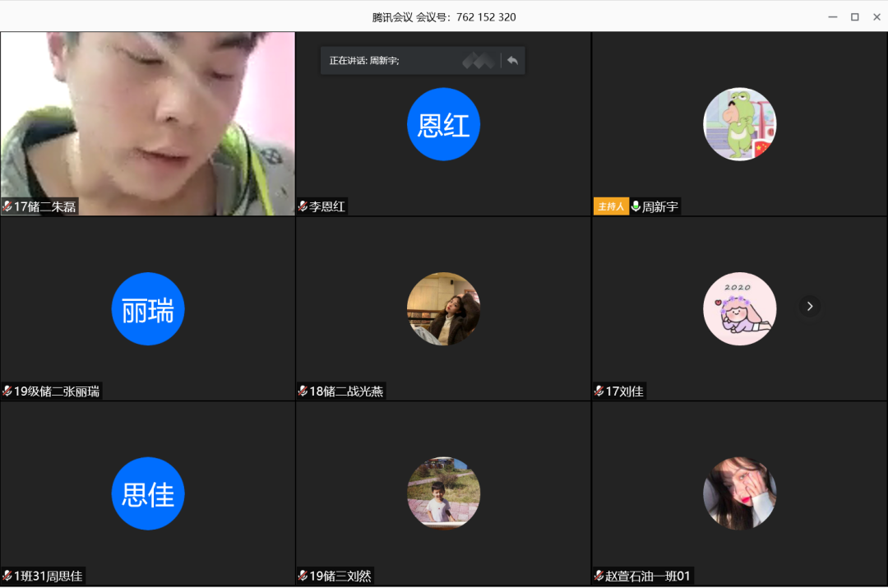Click muted mic icon for 17储二朱磊
Image resolution: width=888 pixels, height=588 pixels.
click(7, 207)
